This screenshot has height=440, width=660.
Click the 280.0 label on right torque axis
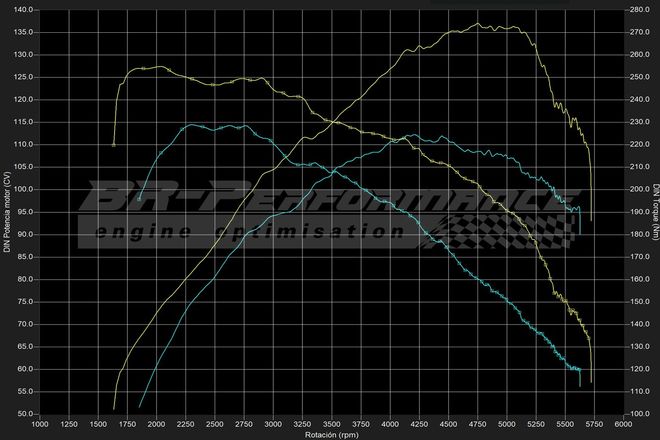tap(639, 9)
